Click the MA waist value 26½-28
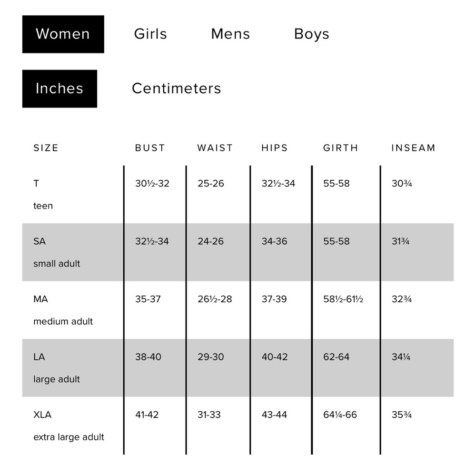The height and width of the screenshot is (476, 476). (215, 299)
